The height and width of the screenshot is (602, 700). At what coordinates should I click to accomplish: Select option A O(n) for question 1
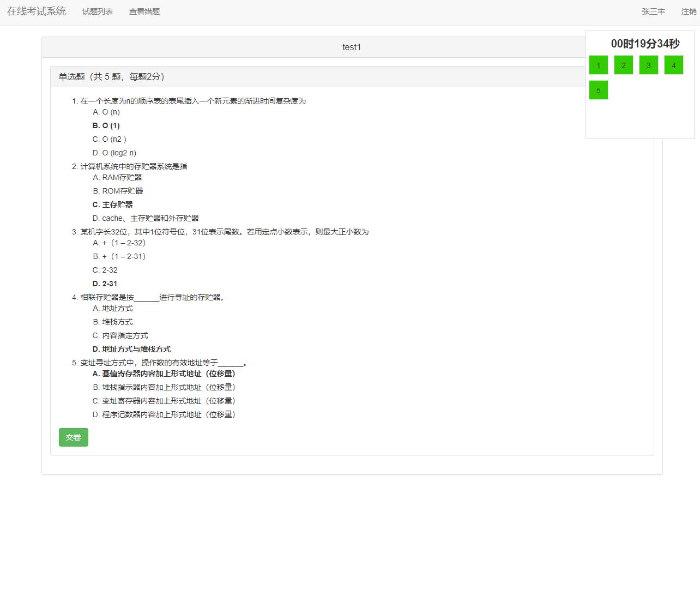pos(106,112)
